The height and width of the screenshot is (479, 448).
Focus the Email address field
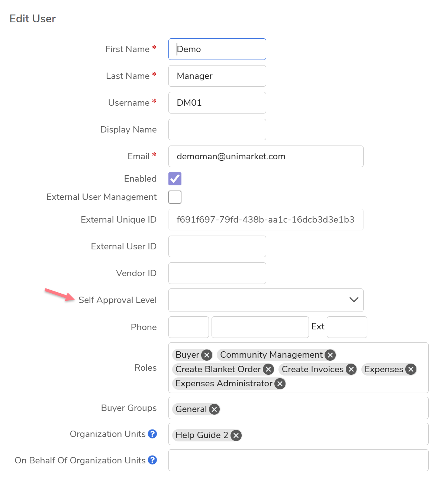pyautogui.click(x=266, y=156)
